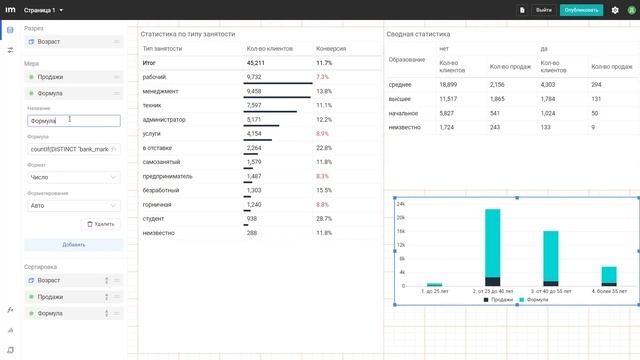
Task: Open the sidebar icon below the fx icon
Action: [10, 330]
